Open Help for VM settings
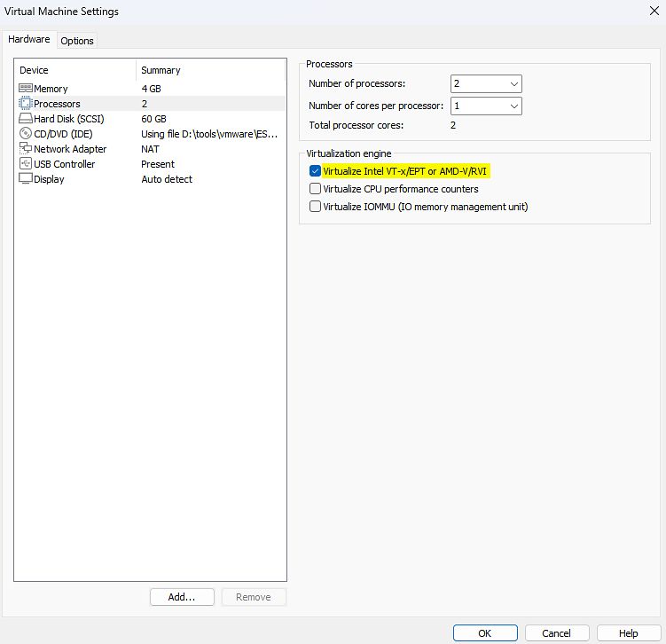The image size is (666, 644). (629, 633)
